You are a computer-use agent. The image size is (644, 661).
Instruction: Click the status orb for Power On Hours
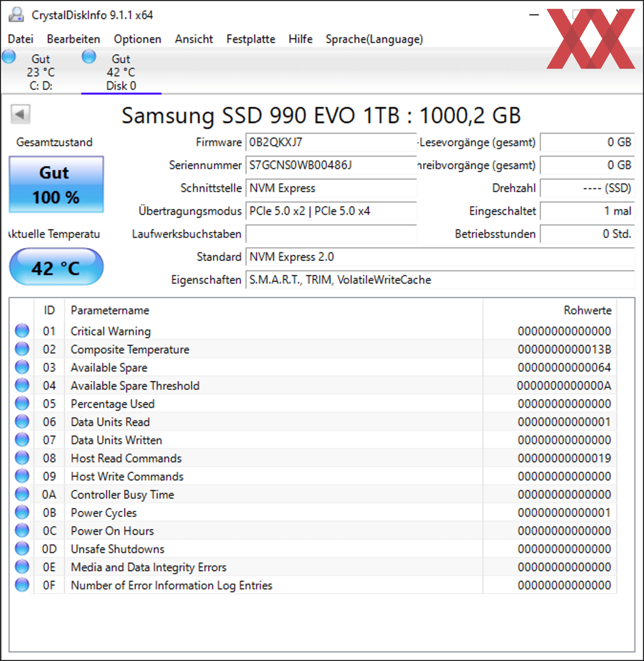[x=22, y=531]
